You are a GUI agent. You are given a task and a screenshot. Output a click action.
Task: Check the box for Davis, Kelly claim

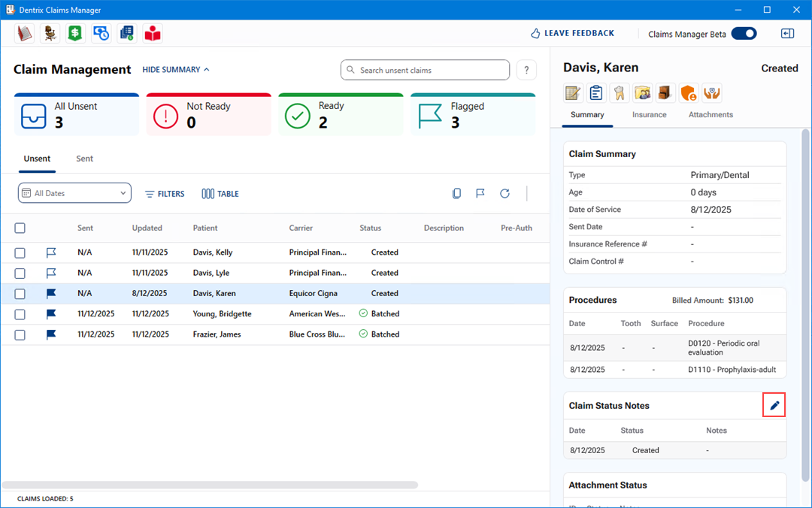tap(20, 252)
